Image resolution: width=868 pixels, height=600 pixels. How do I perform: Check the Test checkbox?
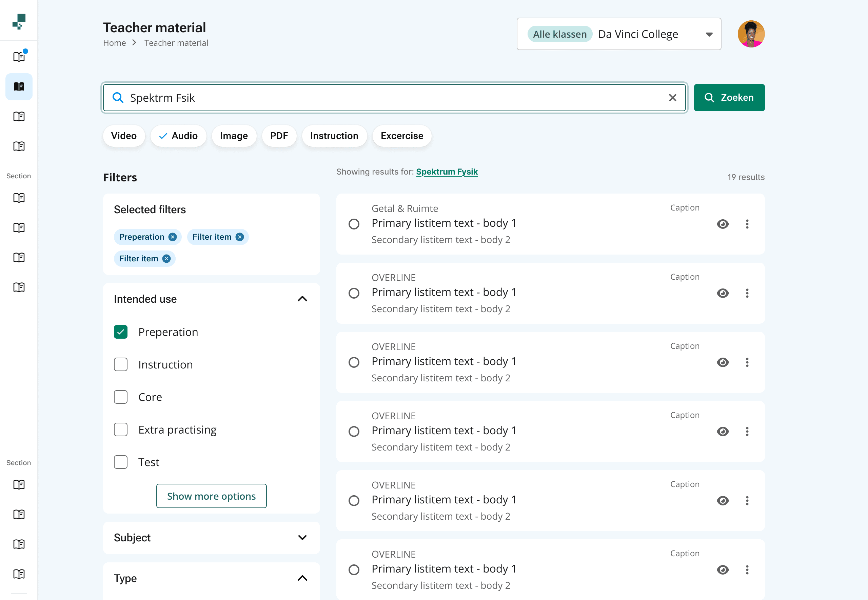121,462
